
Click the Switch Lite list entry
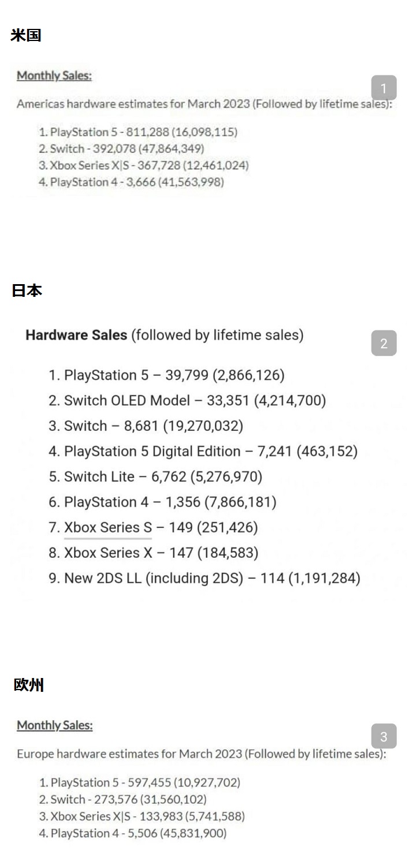163,477
